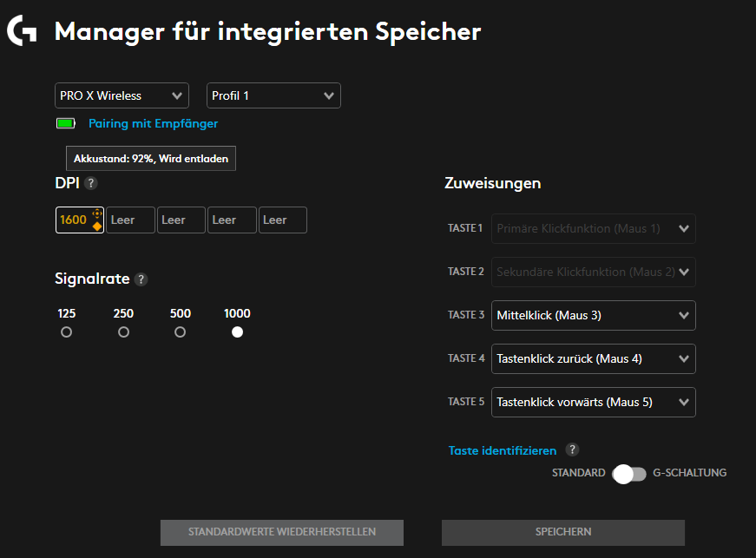Screen dimensions: 756x558
Task: Select the third Leer DPI slot
Action: (232, 220)
